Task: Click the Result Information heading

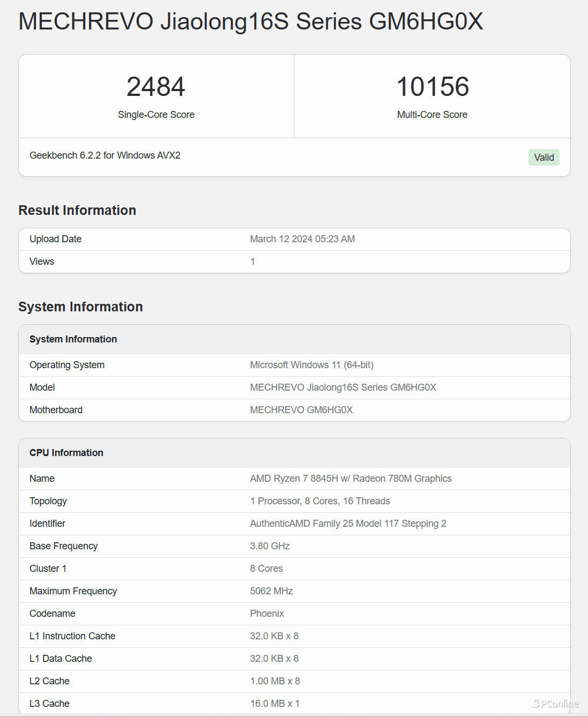Action: (77, 210)
